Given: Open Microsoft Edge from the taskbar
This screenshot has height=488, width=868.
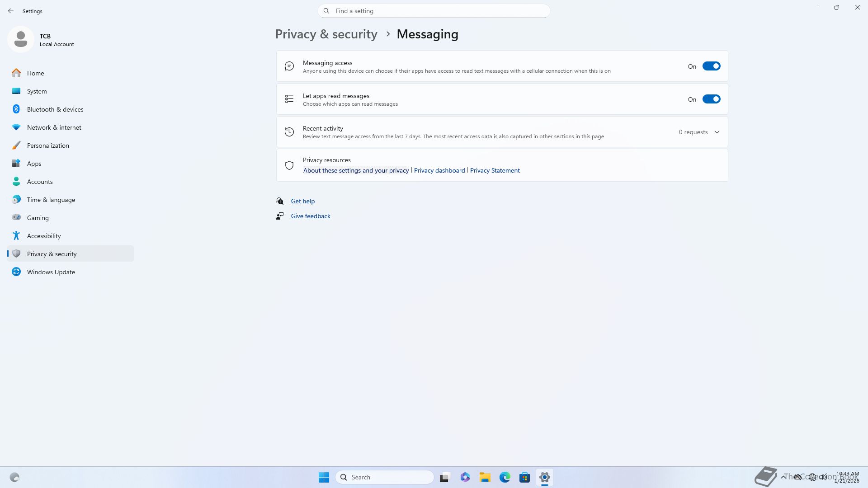Looking at the screenshot, I should (x=505, y=477).
